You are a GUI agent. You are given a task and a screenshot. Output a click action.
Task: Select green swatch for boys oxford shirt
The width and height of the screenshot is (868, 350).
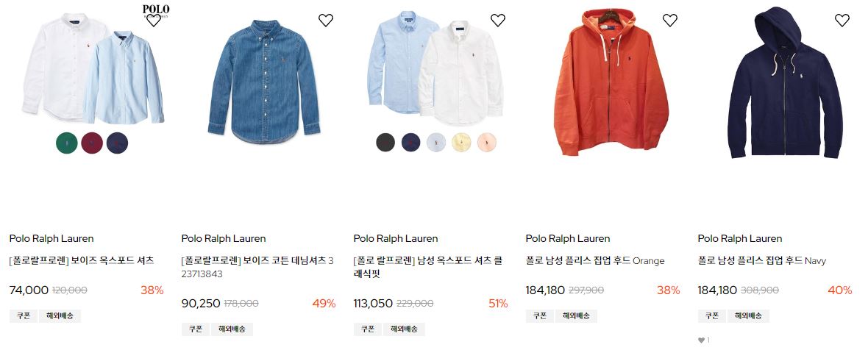point(67,143)
